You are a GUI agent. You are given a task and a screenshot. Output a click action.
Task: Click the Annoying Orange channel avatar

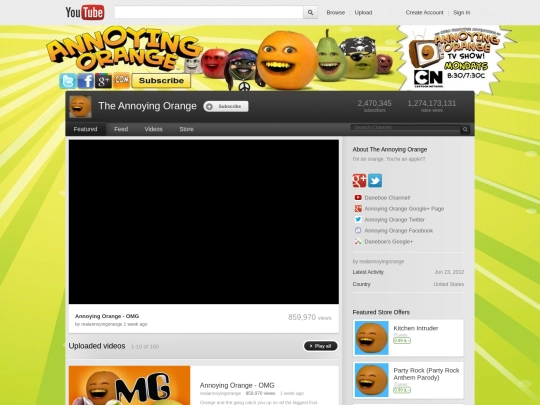tap(80, 107)
